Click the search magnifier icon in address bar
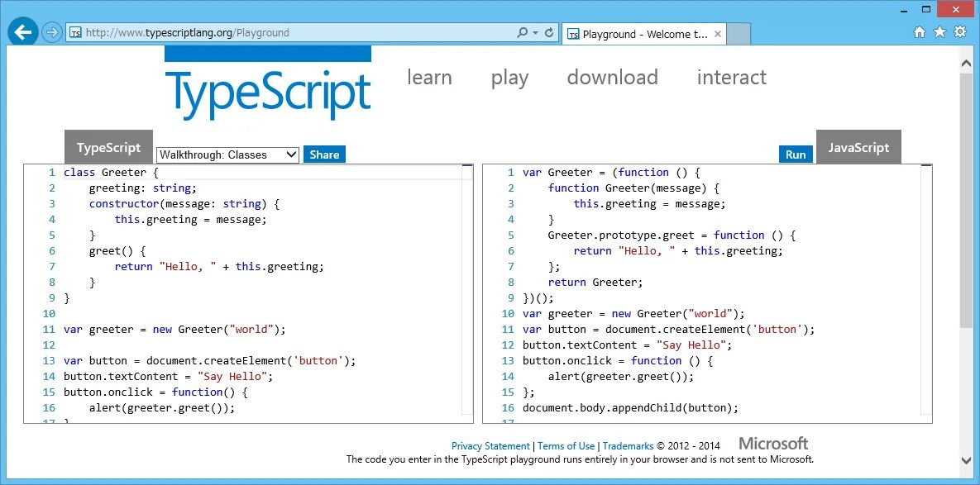Image resolution: width=980 pixels, height=485 pixels. [523, 32]
